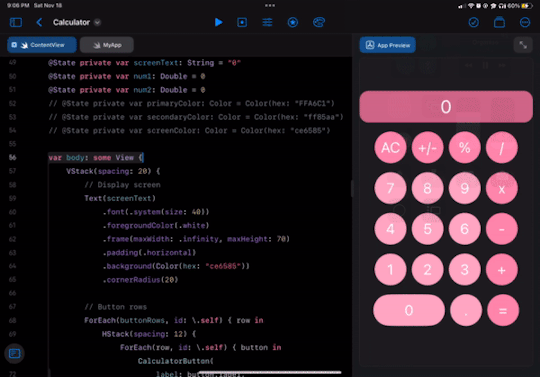Click the checkmark circle icon
This screenshot has height=377, width=540.
474,22
